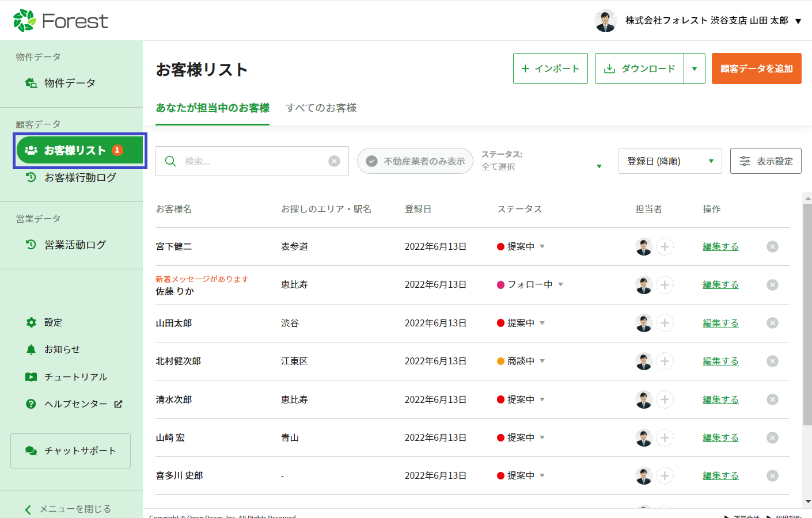This screenshot has width=812, height=518.
Task: Open the お客様行動ログ history icon
Action: tap(31, 177)
